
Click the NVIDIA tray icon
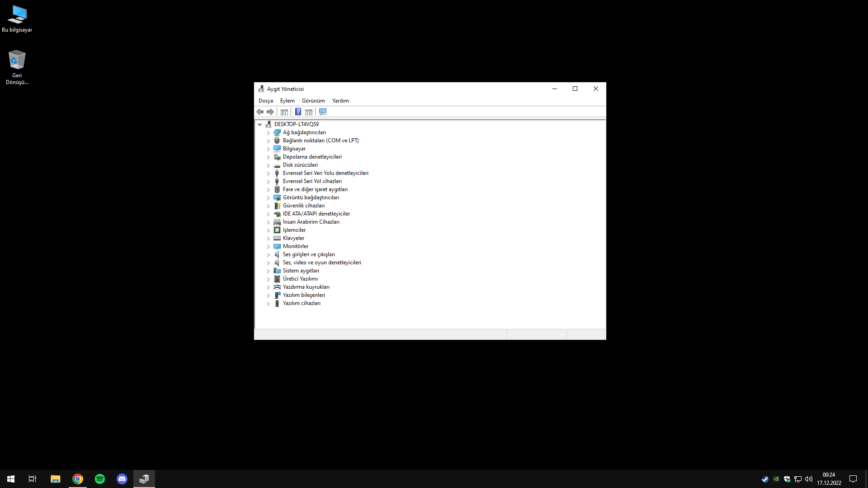click(776, 479)
